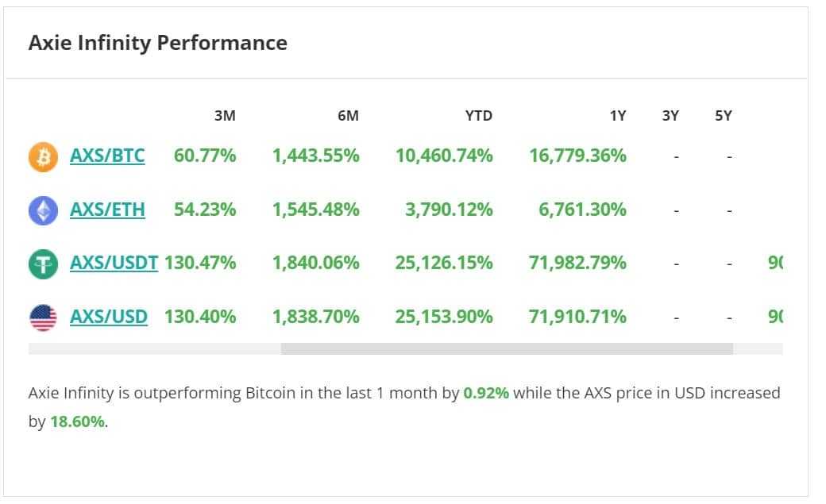Click the 0.92% outperformance figure
The image size is (826, 504).
[486, 393]
